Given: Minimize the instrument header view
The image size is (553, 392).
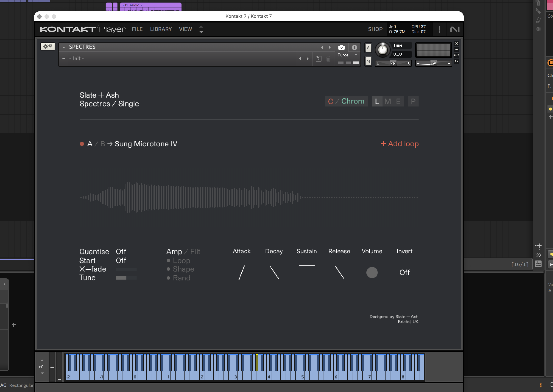Looking at the screenshot, I should (x=456, y=49).
